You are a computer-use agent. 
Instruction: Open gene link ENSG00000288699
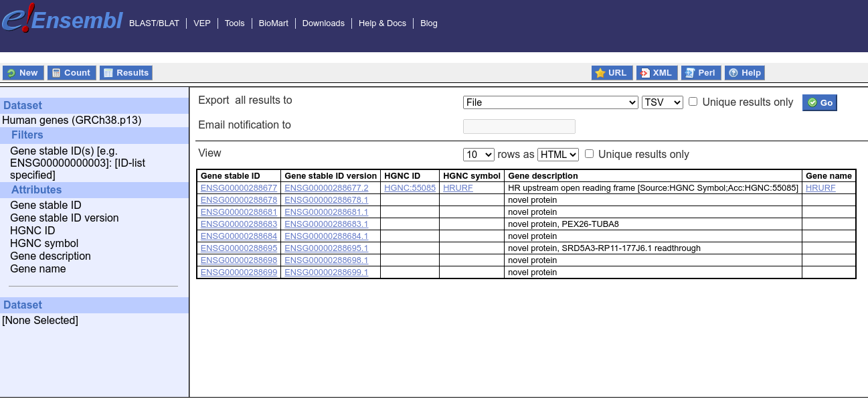(x=239, y=272)
